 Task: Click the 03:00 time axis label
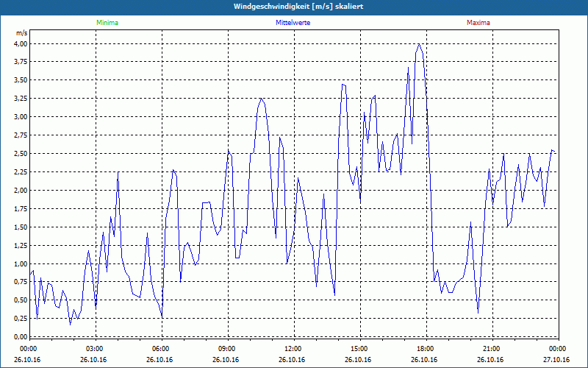pyautogui.click(x=96, y=349)
